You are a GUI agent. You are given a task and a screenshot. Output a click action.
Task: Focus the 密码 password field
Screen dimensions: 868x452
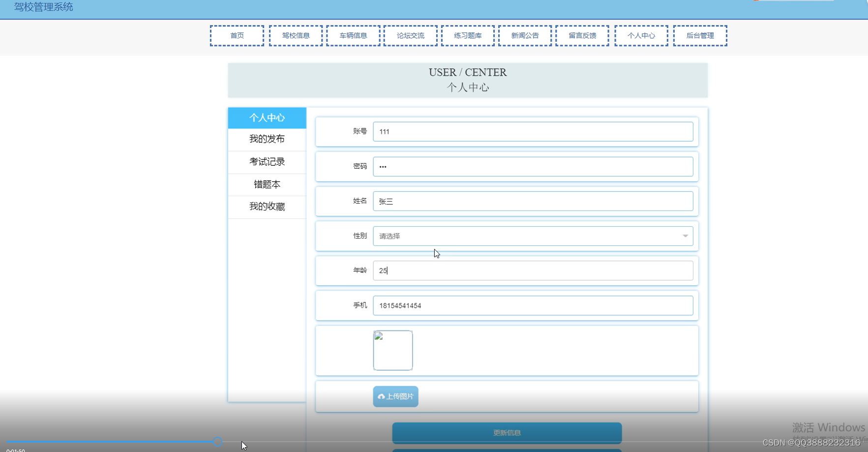point(533,167)
